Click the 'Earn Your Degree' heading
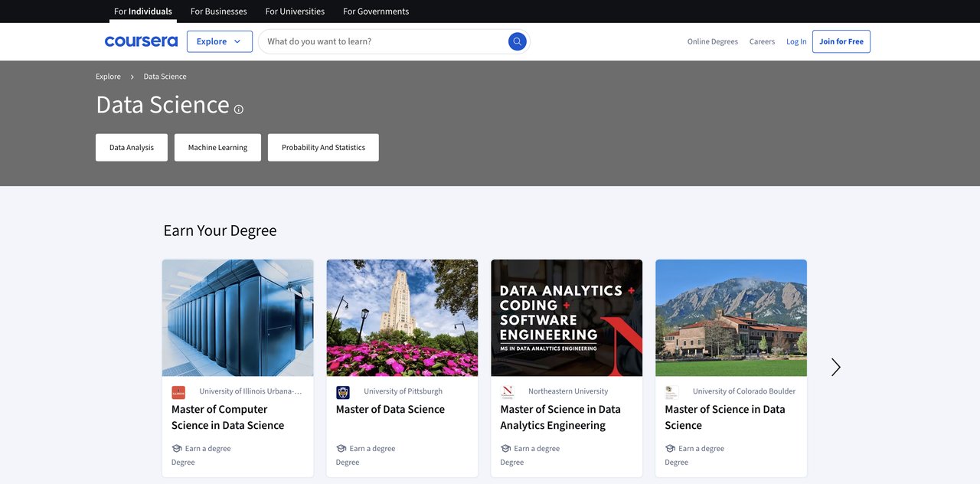This screenshot has width=980, height=484. coord(220,231)
